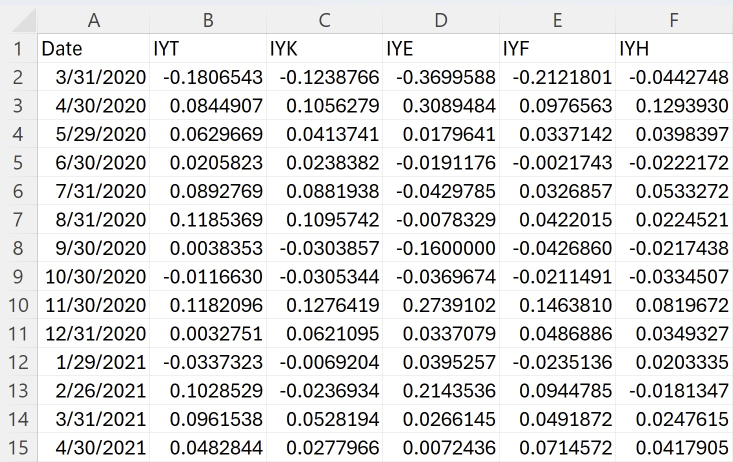
Task: Click cell containing 0.2143536
Action: click(440, 390)
